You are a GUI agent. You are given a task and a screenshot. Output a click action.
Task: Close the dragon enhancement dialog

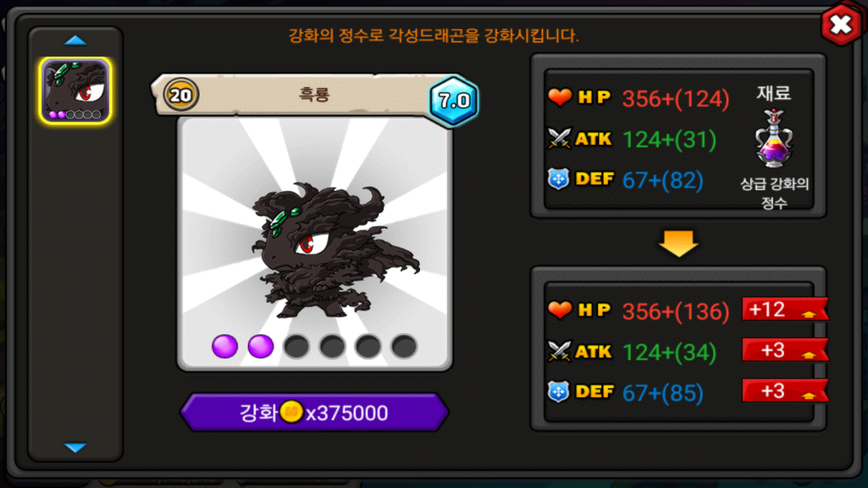(x=841, y=24)
